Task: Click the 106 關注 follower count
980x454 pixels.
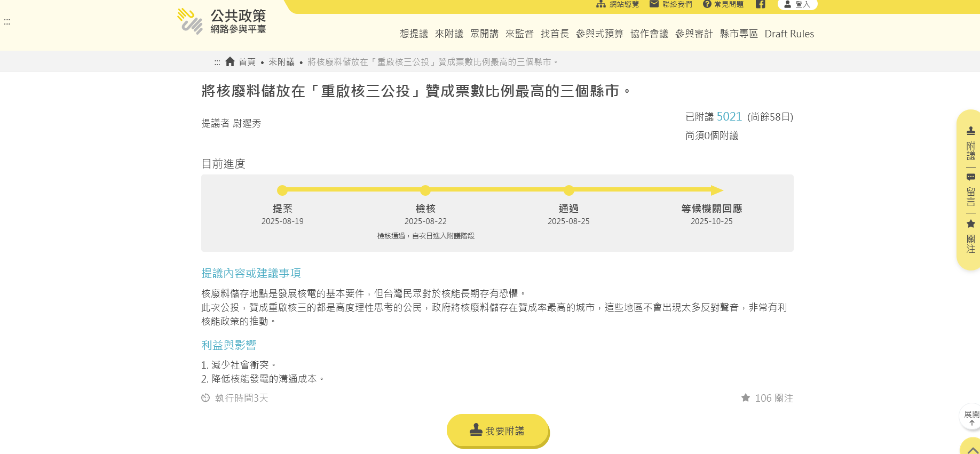Action: [x=774, y=398]
